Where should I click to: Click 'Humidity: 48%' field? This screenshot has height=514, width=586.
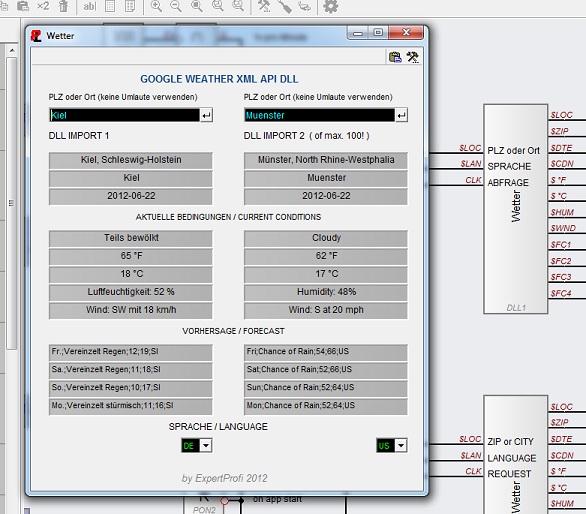point(326,292)
